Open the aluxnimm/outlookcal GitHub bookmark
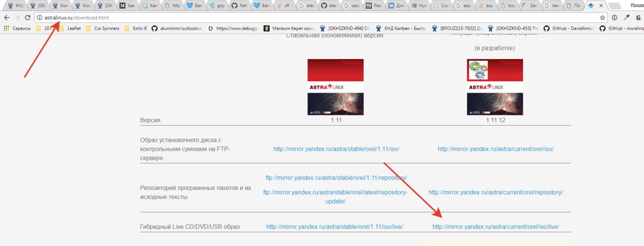 (177, 29)
